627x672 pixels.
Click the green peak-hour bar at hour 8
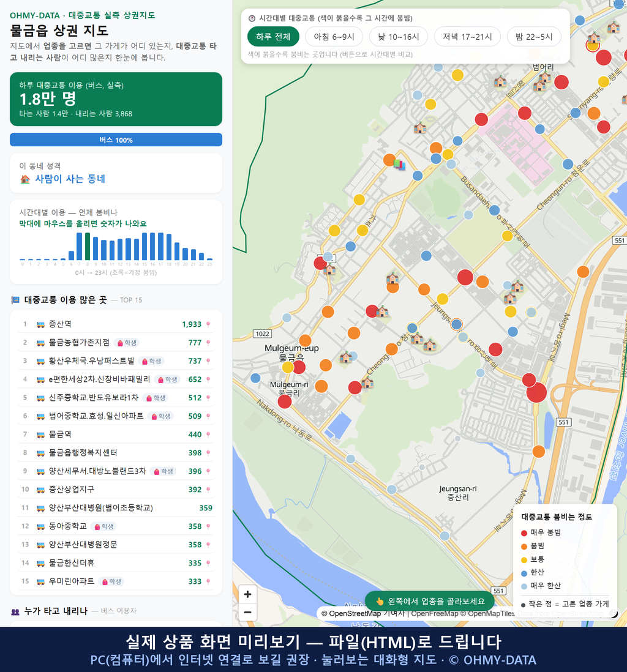coord(88,247)
